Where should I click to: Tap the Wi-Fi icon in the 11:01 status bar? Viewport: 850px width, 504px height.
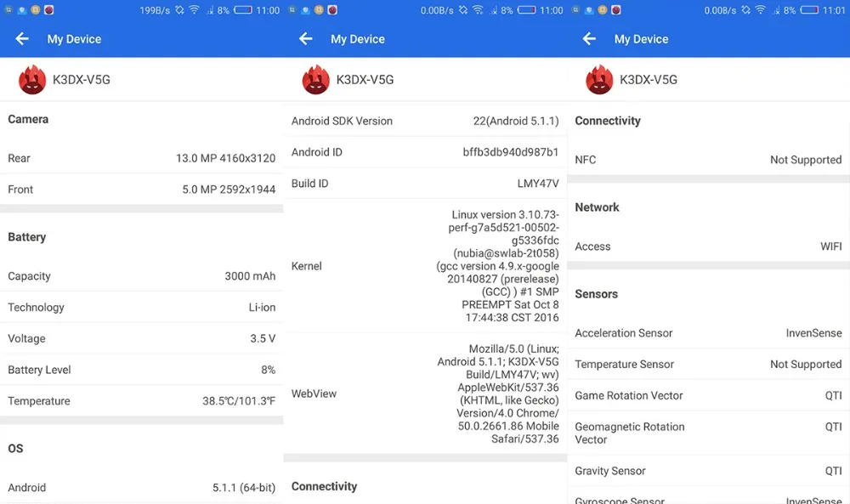[761, 9]
